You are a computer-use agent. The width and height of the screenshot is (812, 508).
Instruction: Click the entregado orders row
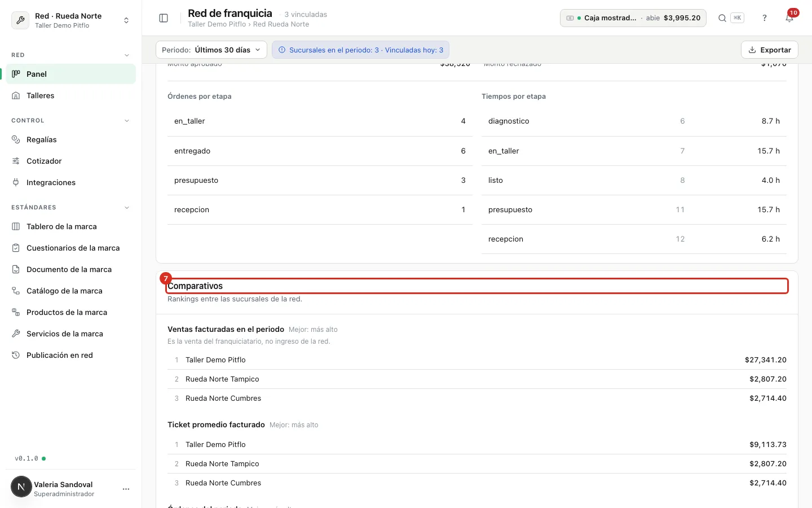[320, 151]
